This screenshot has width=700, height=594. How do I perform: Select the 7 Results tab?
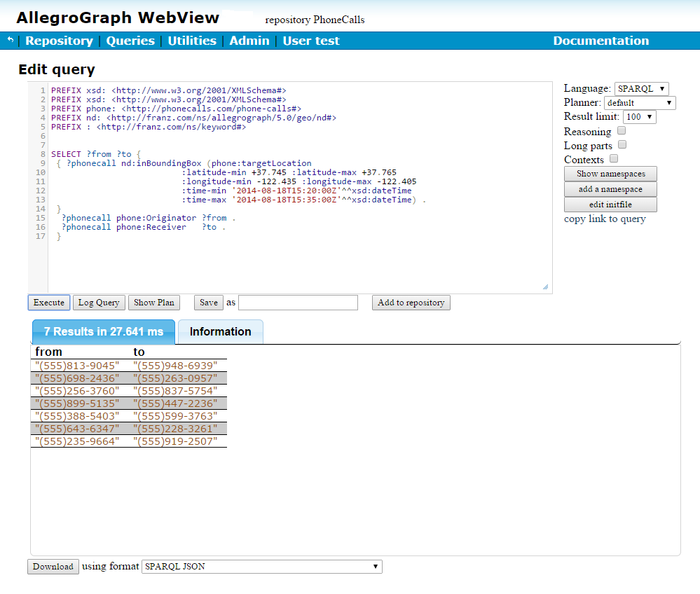(x=103, y=332)
